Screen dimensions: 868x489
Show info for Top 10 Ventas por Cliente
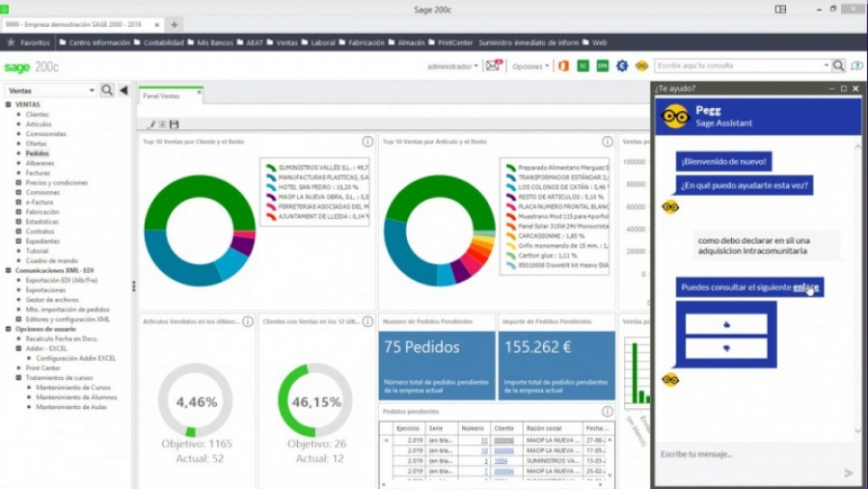click(367, 142)
